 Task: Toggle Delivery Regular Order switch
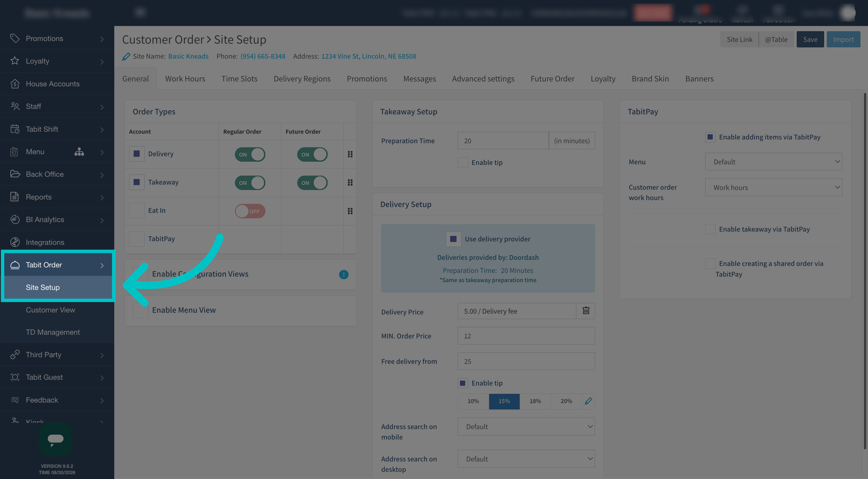click(250, 154)
